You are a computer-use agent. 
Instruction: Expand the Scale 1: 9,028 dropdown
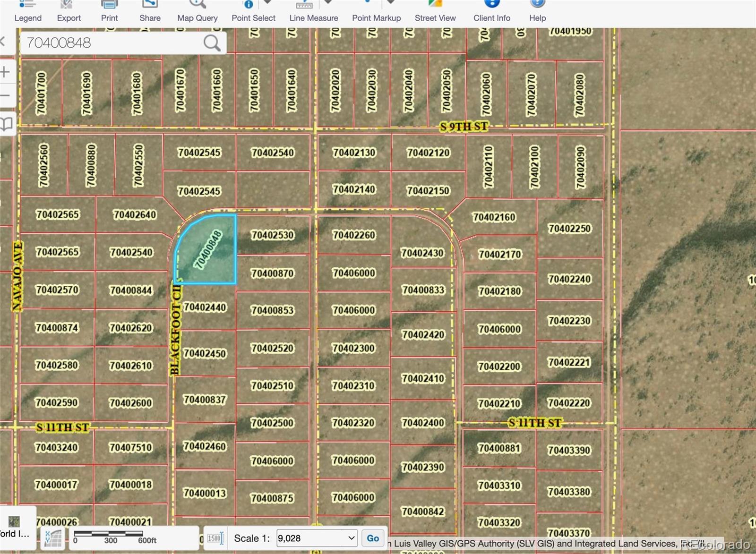tap(351, 538)
